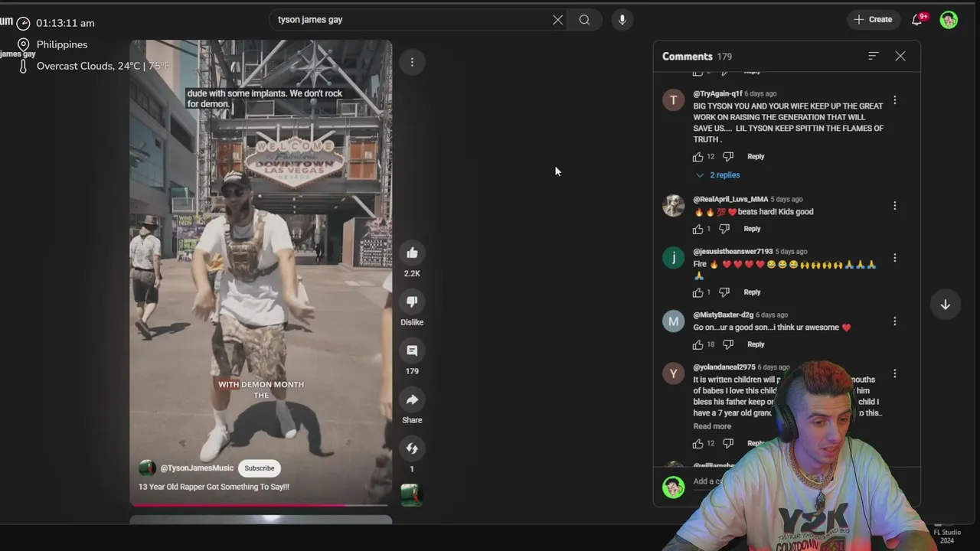This screenshot has height=551, width=980.
Task: Dislike the MistyBaxter-d2g comment
Action: pos(728,344)
